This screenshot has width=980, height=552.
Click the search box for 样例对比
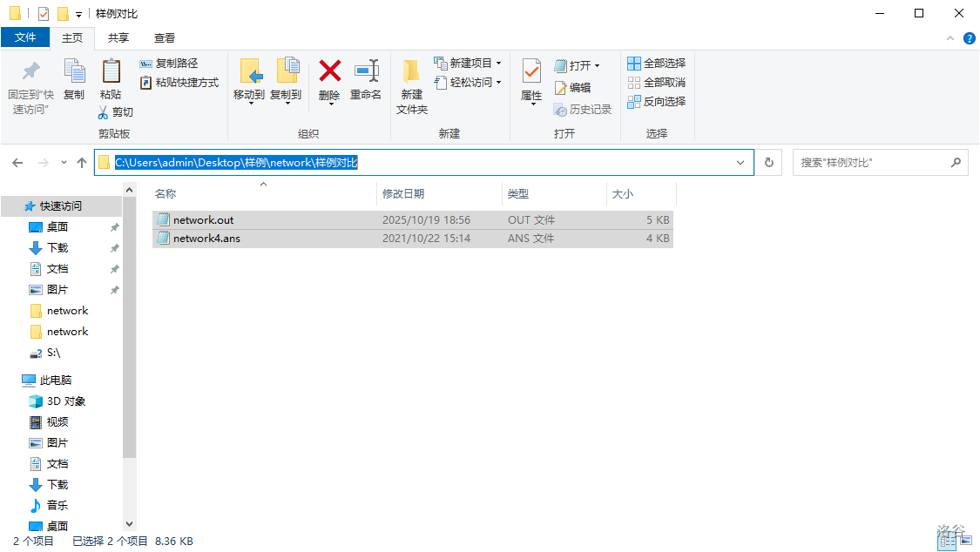coord(871,163)
